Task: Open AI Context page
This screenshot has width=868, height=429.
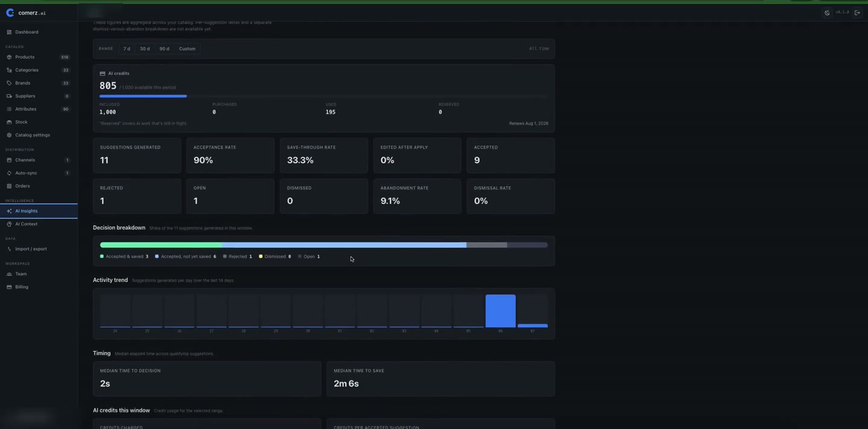Action: pyautogui.click(x=39, y=224)
